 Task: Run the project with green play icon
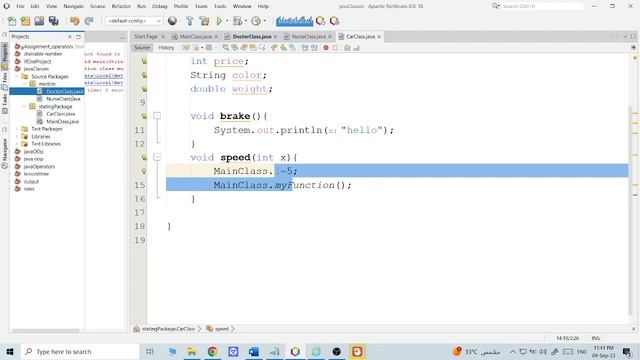[x=219, y=21]
